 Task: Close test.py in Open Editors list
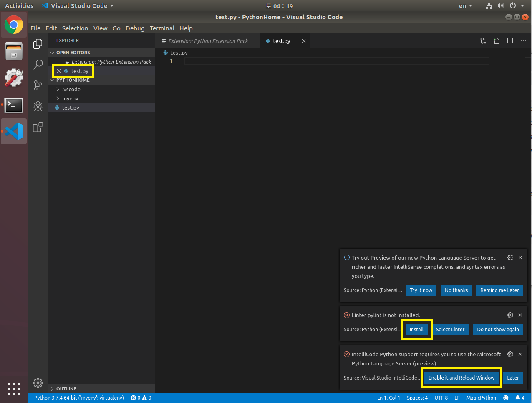coord(59,71)
